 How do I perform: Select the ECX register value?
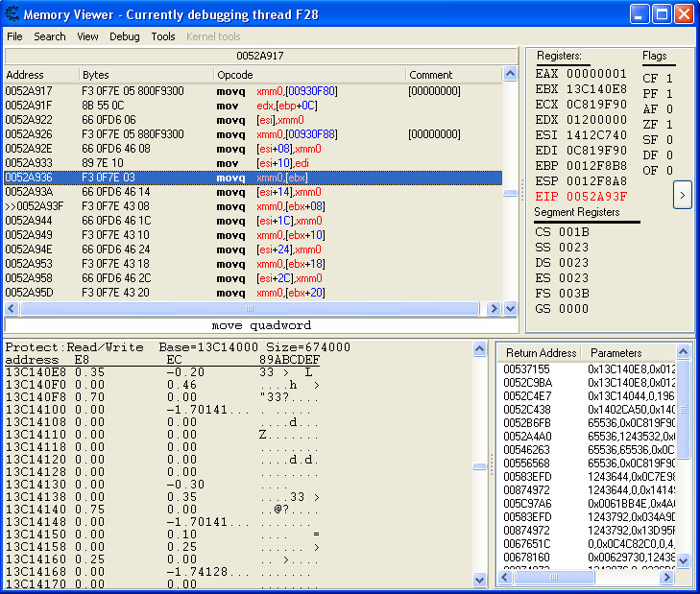click(x=596, y=105)
